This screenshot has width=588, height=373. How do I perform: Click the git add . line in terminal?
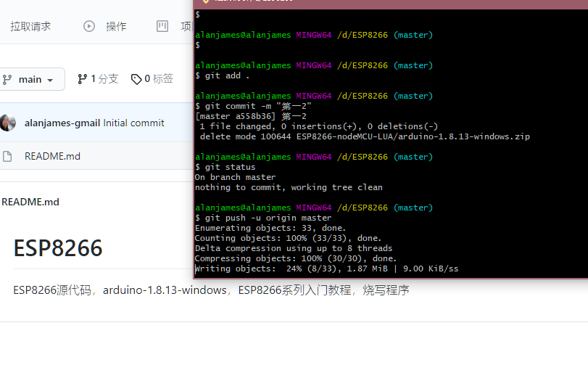[x=223, y=75]
